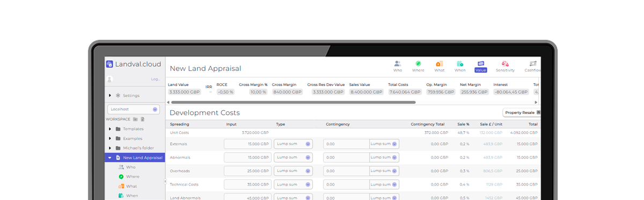This screenshot has height=200, width=644.
Task: Click the Templates folder icon
Action: (x=118, y=129)
